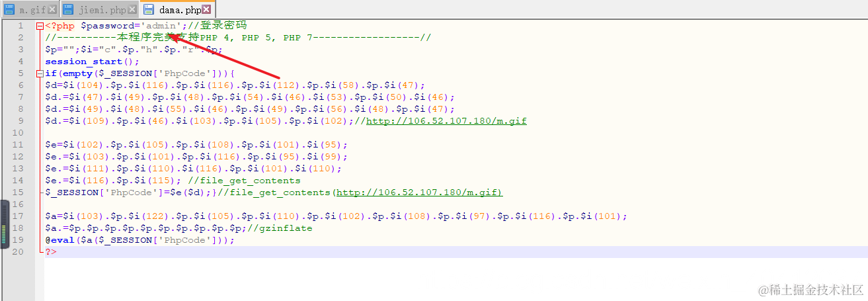The image size is (868, 301).
Task: Open the m.gif URL on line 15
Action: (419, 193)
